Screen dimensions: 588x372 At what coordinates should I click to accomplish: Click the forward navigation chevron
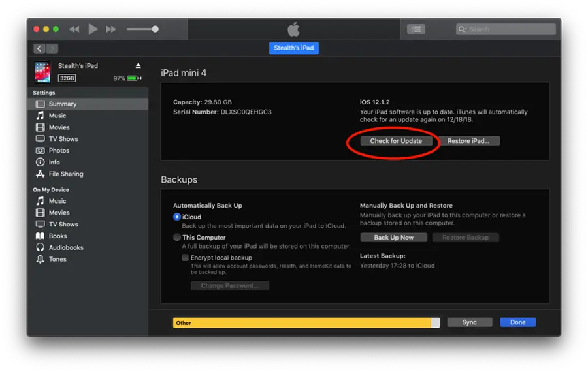pyautogui.click(x=52, y=48)
